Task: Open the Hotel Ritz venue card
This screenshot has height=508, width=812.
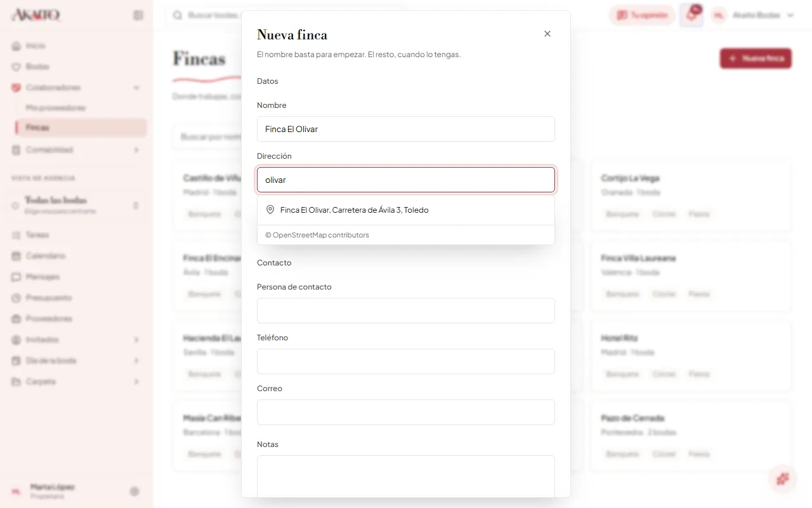Action: point(691,356)
